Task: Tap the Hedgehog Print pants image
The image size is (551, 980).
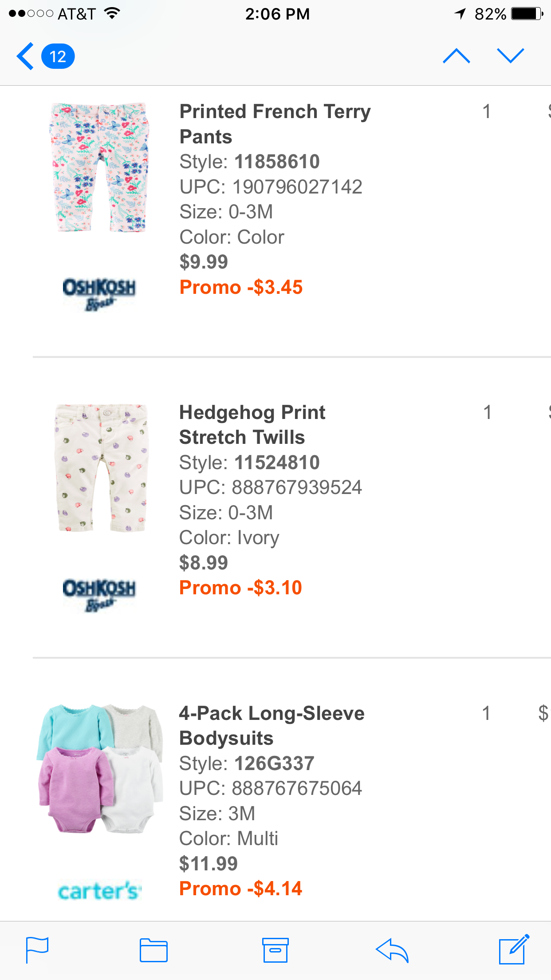Action: point(101,468)
